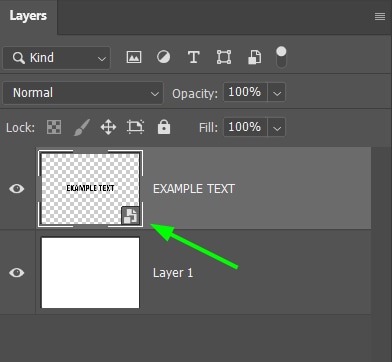Filter for adjustment layers icon

pos(164,57)
